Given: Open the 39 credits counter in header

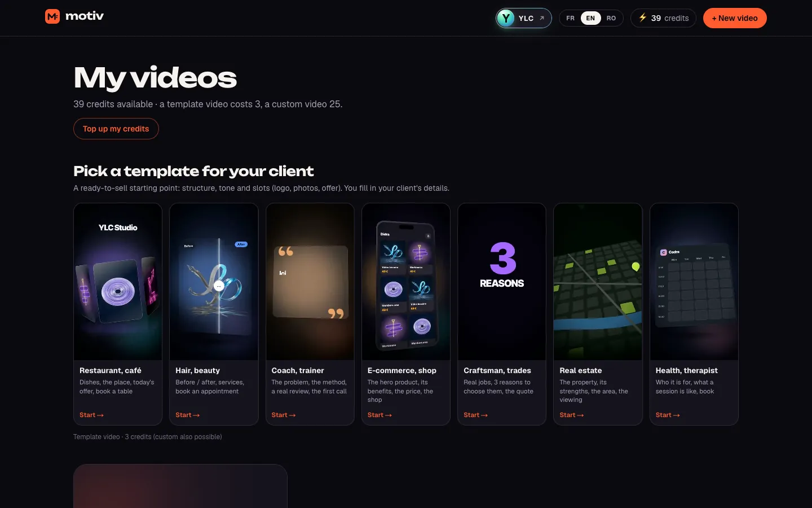Looking at the screenshot, I should tap(664, 18).
